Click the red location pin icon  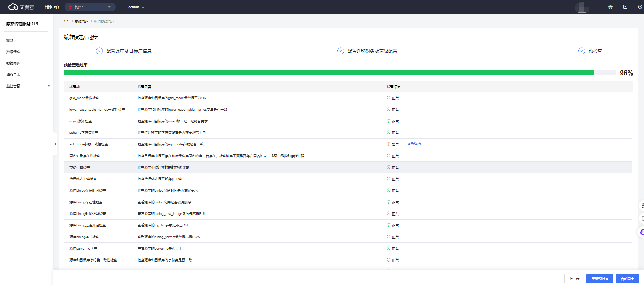point(70,7)
